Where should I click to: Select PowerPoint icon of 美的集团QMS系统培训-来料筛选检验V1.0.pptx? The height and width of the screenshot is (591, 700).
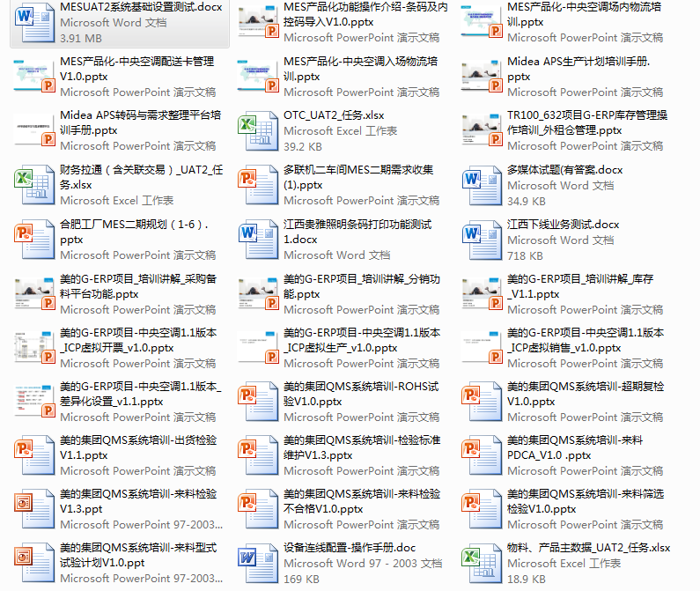(x=482, y=508)
